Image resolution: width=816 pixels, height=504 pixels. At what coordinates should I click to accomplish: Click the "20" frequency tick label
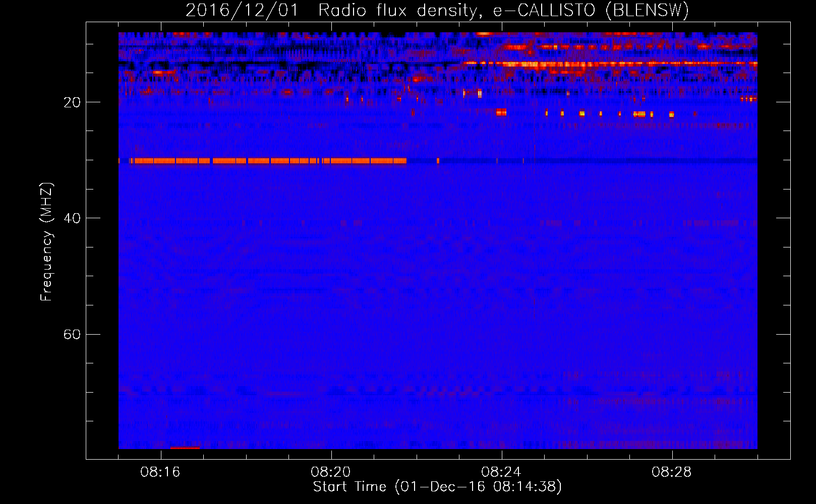72,102
